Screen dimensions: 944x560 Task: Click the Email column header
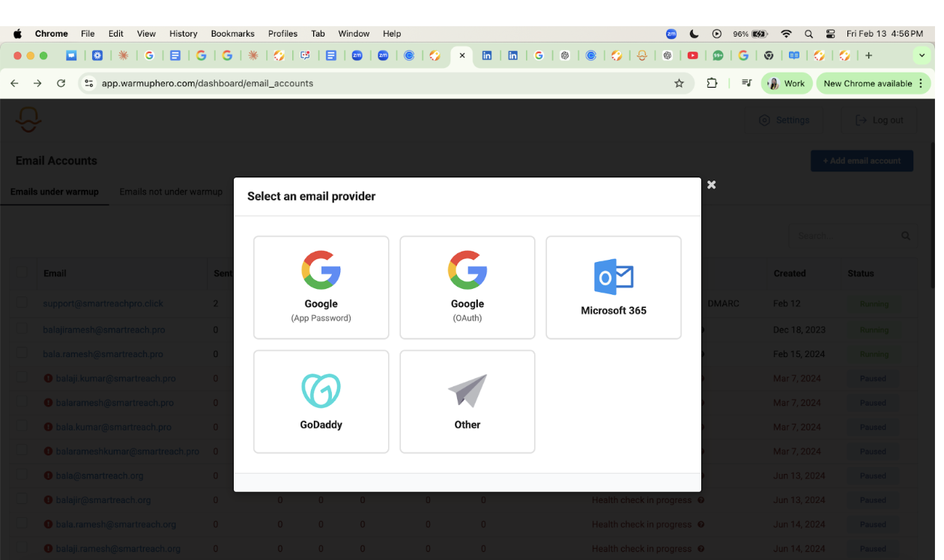[55, 273]
